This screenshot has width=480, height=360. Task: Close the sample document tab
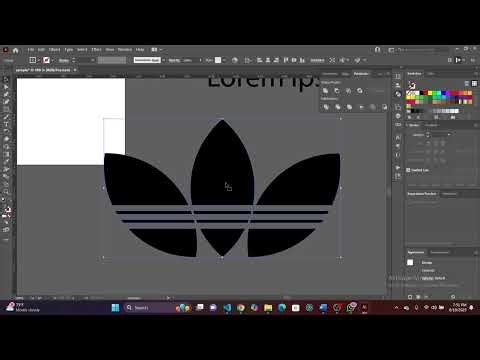pyautogui.click(x=75, y=70)
